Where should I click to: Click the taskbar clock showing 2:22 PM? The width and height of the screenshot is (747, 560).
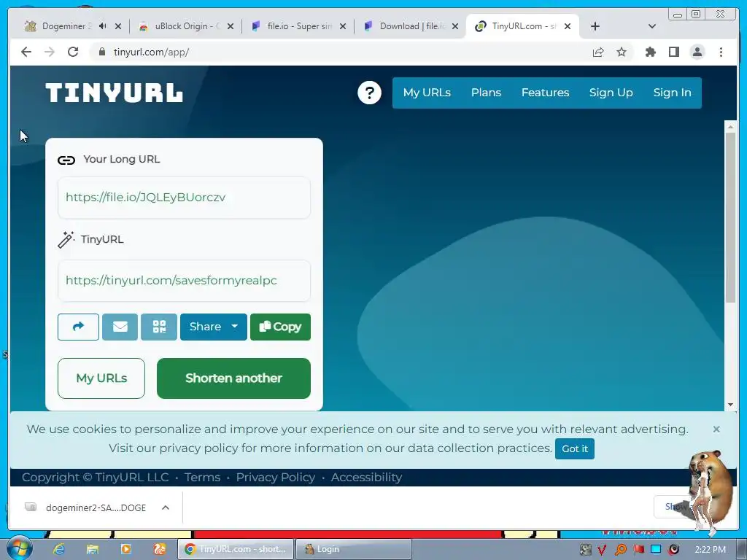coord(710,549)
